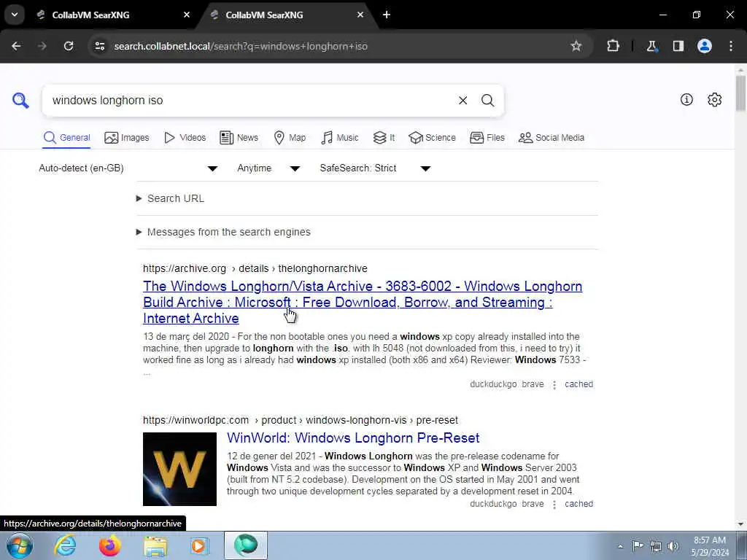The image size is (747, 560).
Task: Click the archive.org result URL breadcrumb
Action: (x=255, y=268)
